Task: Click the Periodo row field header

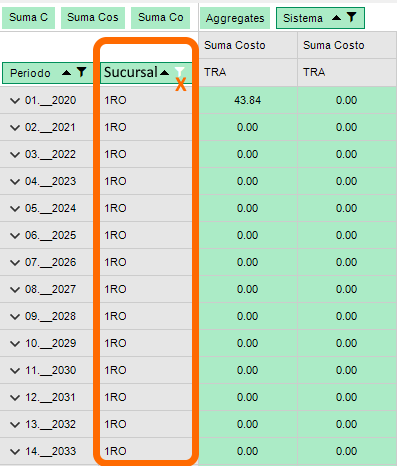Action: 47,73
